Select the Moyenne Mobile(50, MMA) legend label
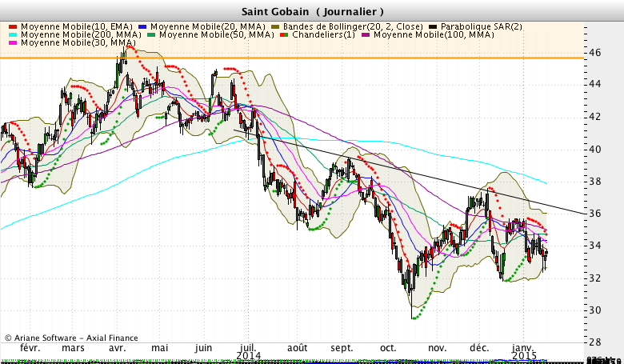Viewport: 624px width, 364px height. coord(217,34)
